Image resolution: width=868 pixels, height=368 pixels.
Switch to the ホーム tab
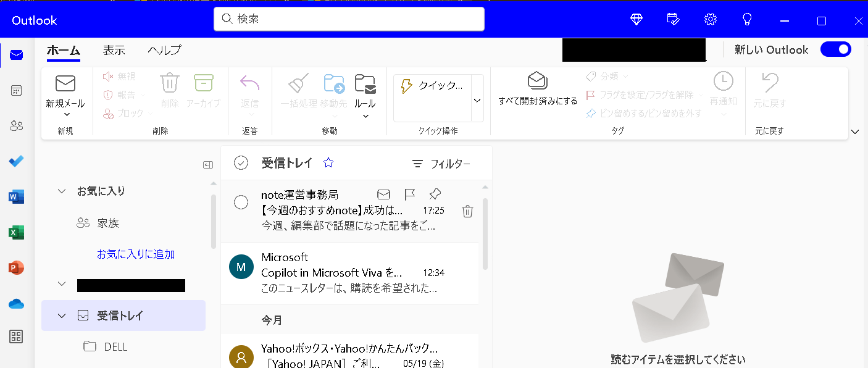tap(64, 51)
